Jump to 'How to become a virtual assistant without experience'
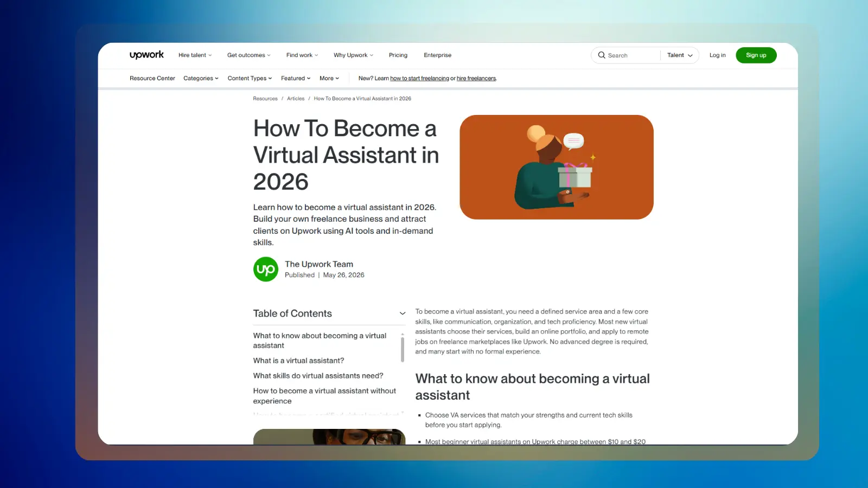The height and width of the screenshot is (488, 868). point(324,396)
